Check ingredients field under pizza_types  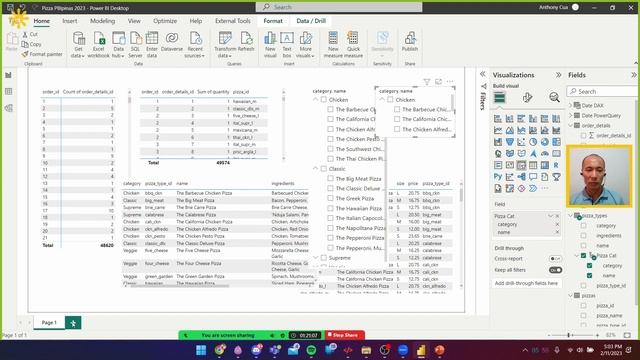tap(583, 236)
